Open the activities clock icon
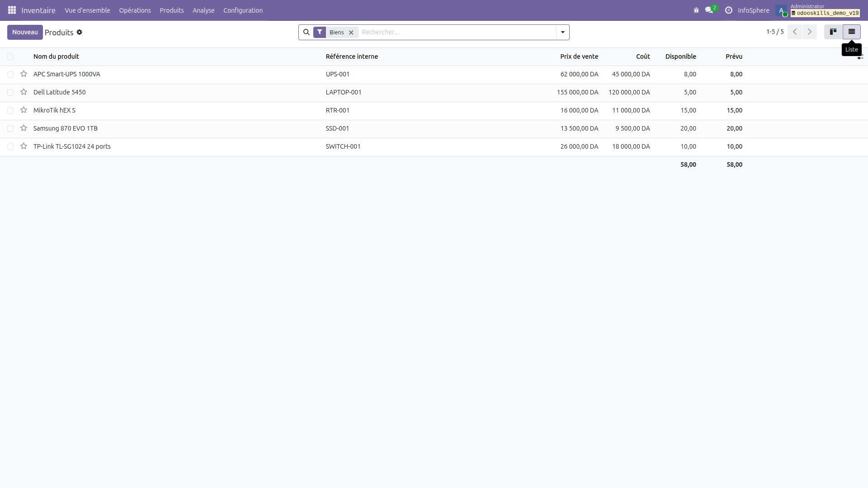This screenshot has width=868, height=488. tap(729, 10)
